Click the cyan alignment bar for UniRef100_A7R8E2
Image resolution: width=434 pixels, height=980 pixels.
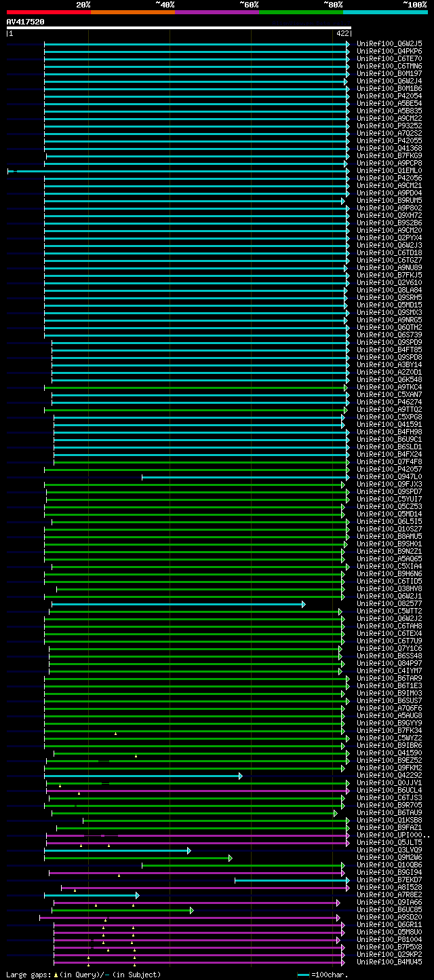(x=92, y=895)
